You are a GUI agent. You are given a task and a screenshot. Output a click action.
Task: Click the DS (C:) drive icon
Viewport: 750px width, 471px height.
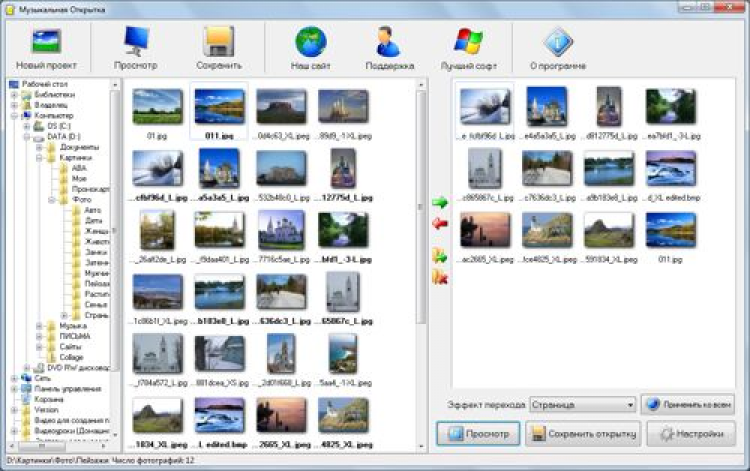point(39,126)
